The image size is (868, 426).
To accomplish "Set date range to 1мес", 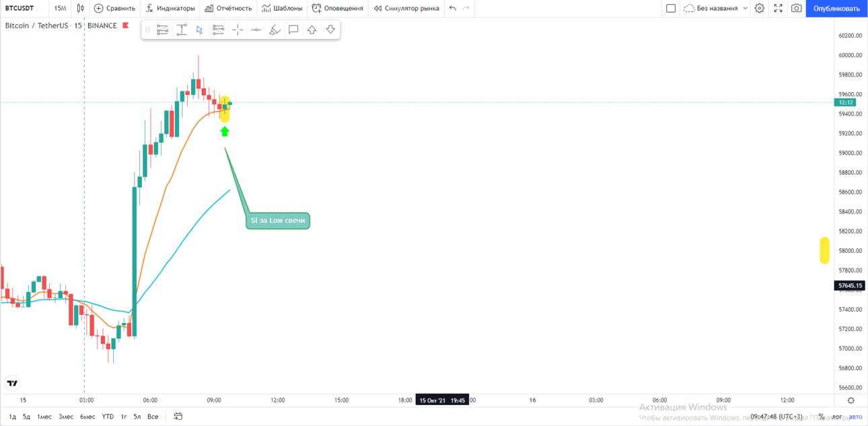I will (x=44, y=417).
